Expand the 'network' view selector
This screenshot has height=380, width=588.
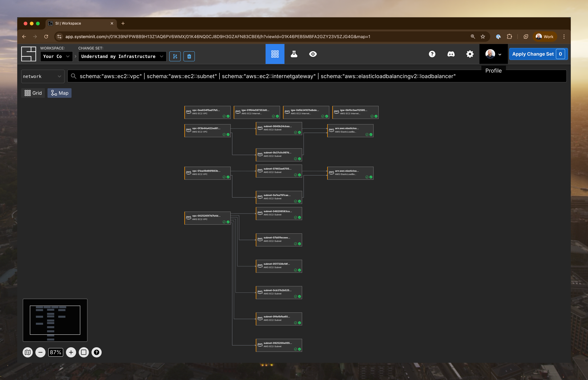pyautogui.click(x=42, y=76)
